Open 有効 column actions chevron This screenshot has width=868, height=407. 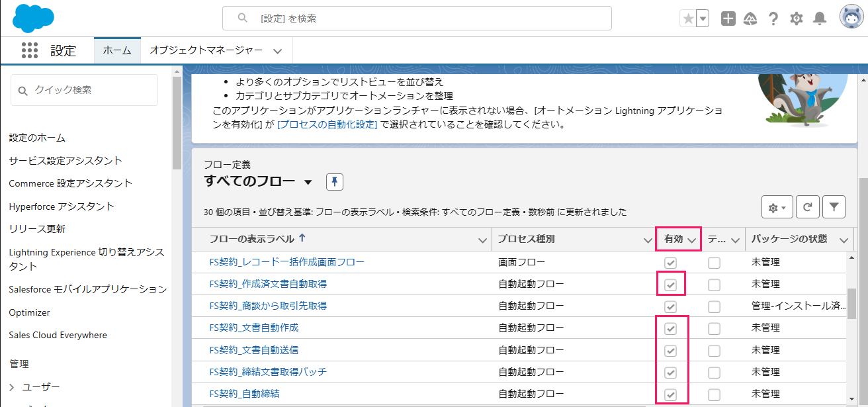[x=693, y=240]
